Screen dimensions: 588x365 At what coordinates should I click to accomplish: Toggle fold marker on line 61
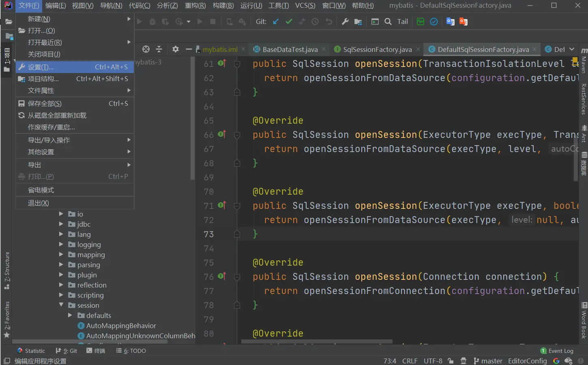[x=237, y=64]
